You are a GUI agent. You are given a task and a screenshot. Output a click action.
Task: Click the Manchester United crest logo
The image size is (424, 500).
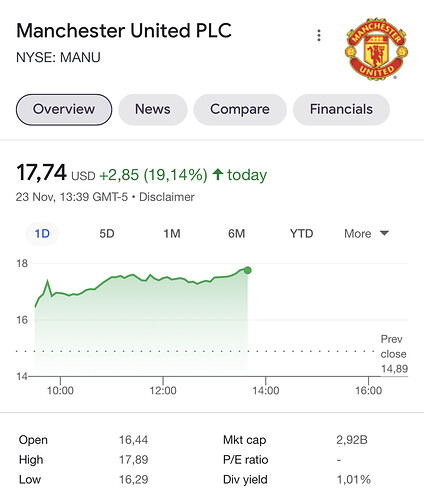point(377,49)
